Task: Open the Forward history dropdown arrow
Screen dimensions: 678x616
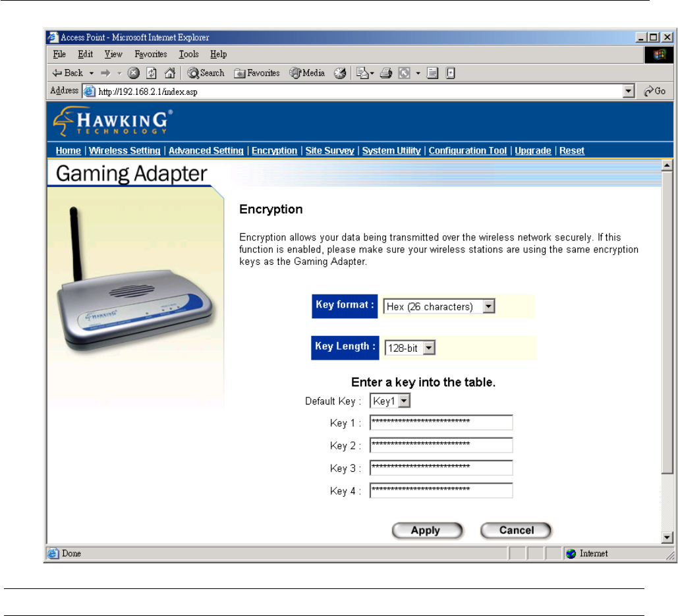Action: coord(119,74)
